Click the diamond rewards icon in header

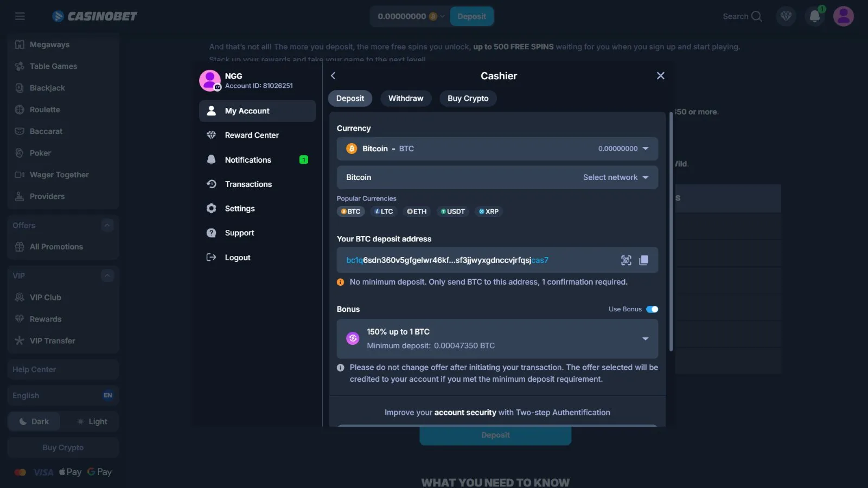pyautogui.click(x=786, y=16)
